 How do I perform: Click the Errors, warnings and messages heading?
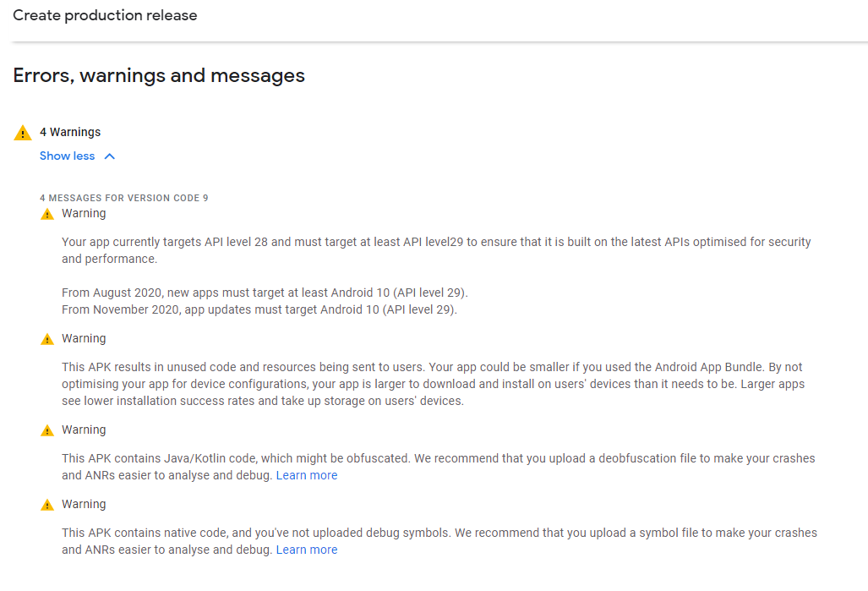click(x=159, y=75)
